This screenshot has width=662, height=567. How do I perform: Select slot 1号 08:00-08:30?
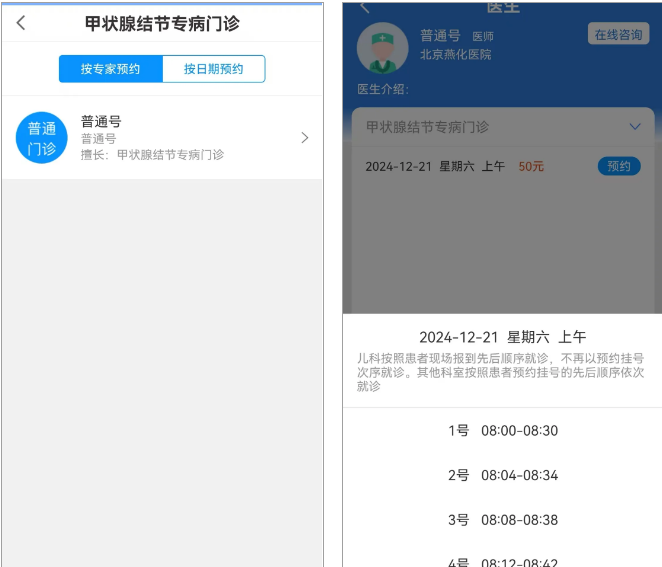pyautogui.click(x=502, y=431)
